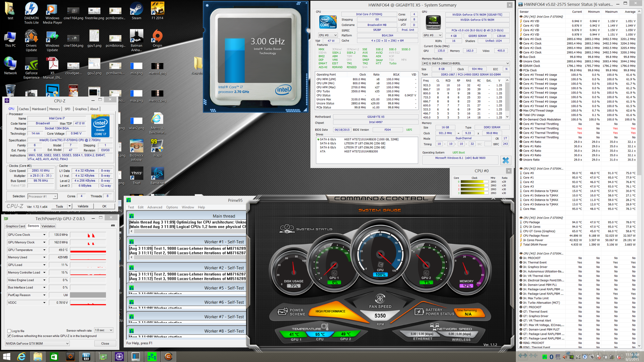Click the GPU-Z Close button
644x362 pixels.
point(105,344)
